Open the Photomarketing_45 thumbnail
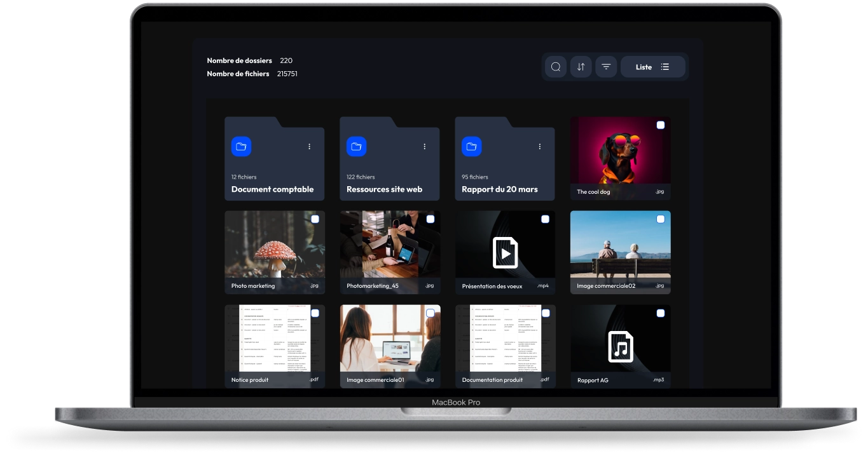Screen dimensions: 868x453 pos(390,245)
